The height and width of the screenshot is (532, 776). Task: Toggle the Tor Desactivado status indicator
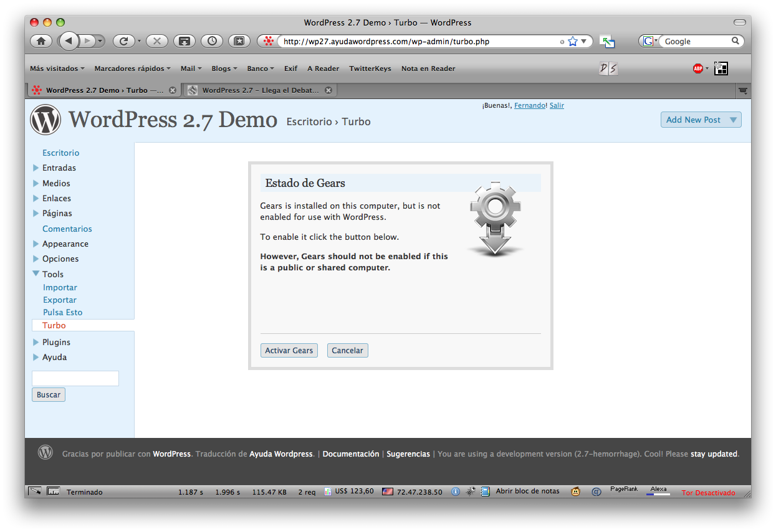[708, 492]
